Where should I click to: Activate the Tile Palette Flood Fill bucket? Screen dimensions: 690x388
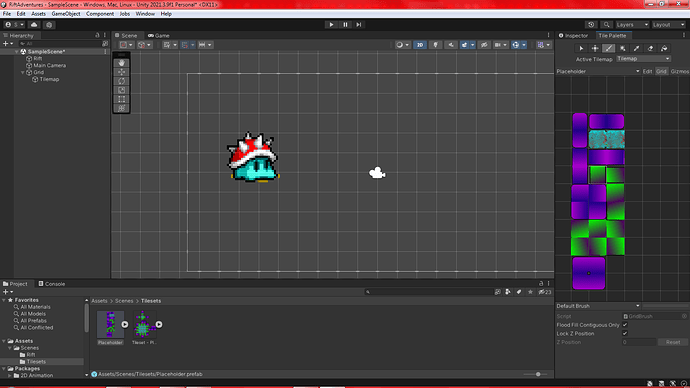664,48
